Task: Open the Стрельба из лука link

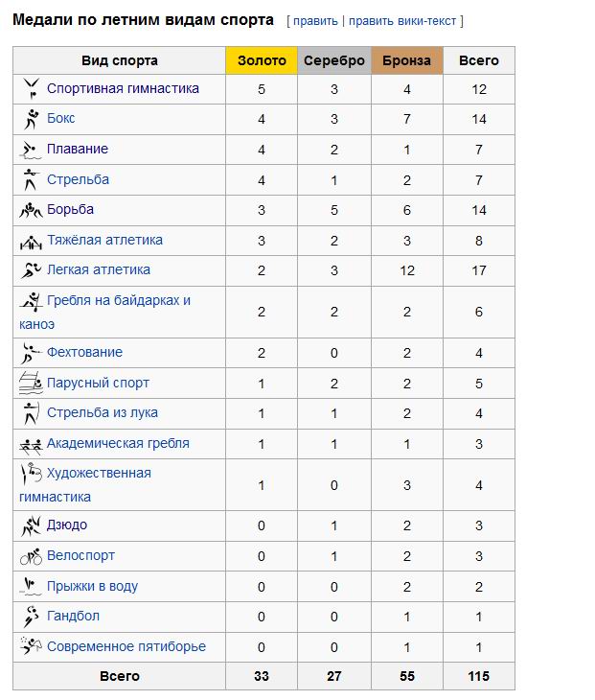Action: click(103, 412)
